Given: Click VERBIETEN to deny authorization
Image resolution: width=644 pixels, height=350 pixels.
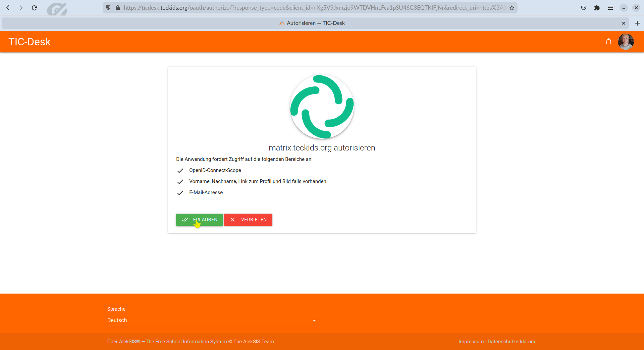Looking at the screenshot, I should pos(248,220).
